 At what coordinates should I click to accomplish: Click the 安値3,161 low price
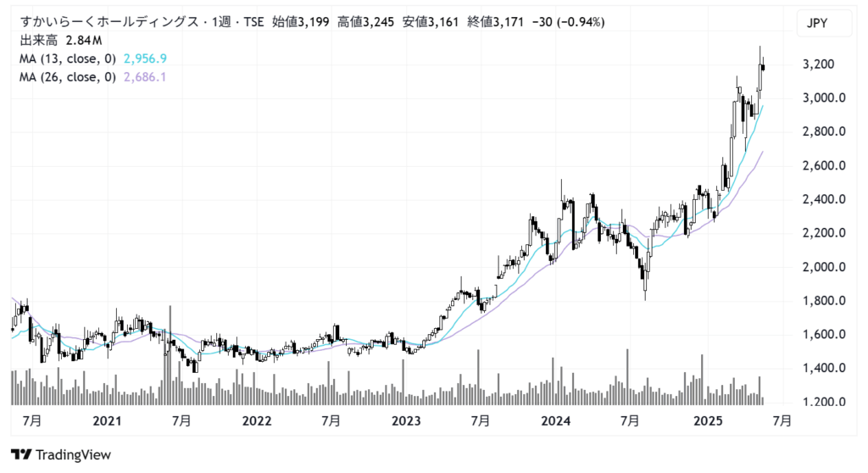(x=431, y=22)
